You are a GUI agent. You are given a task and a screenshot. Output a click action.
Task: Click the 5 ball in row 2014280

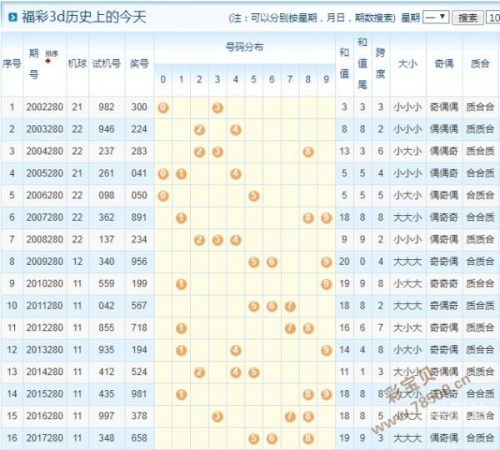tap(254, 372)
